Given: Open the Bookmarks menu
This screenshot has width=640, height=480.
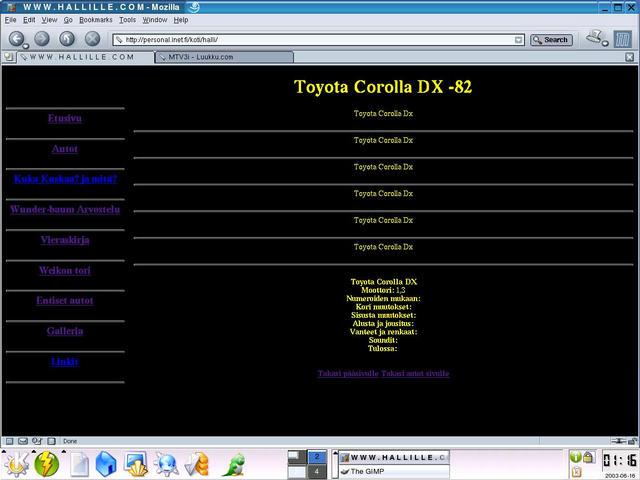Looking at the screenshot, I should click(x=96, y=20).
